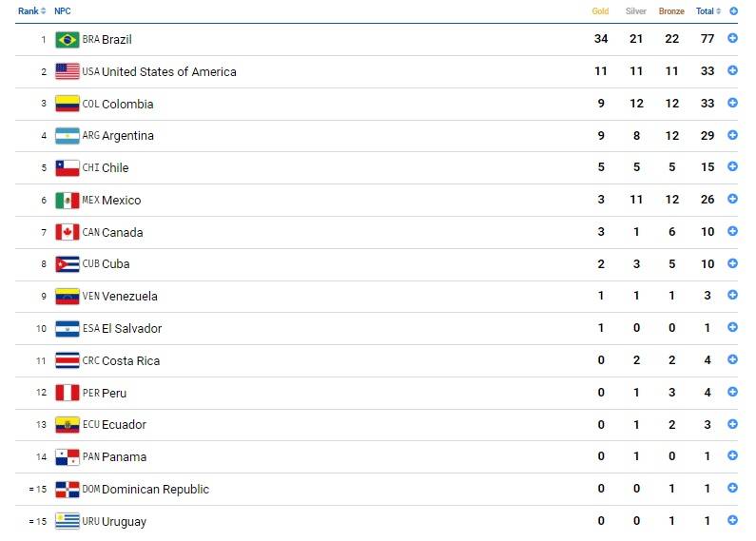
Task: Expand Venezuela row plus icon
Action: pyautogui.click(x=732, y=296)
